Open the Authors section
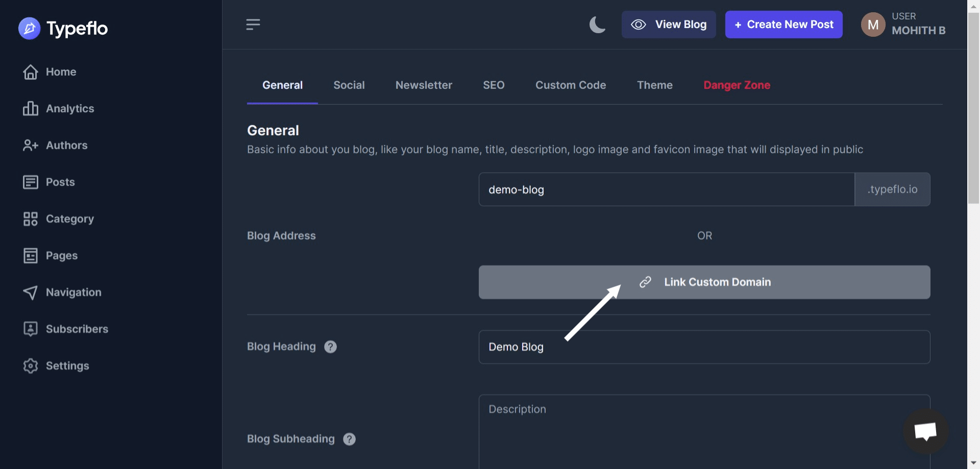Viewport: 980px width, 469px height. click(67, 145)
